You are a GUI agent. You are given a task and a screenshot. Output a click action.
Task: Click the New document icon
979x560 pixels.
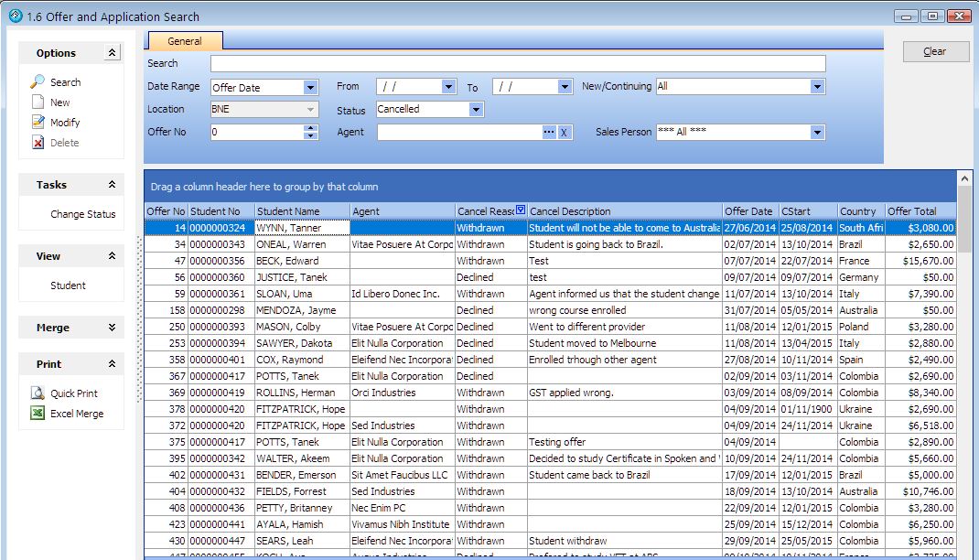[38, 102]
